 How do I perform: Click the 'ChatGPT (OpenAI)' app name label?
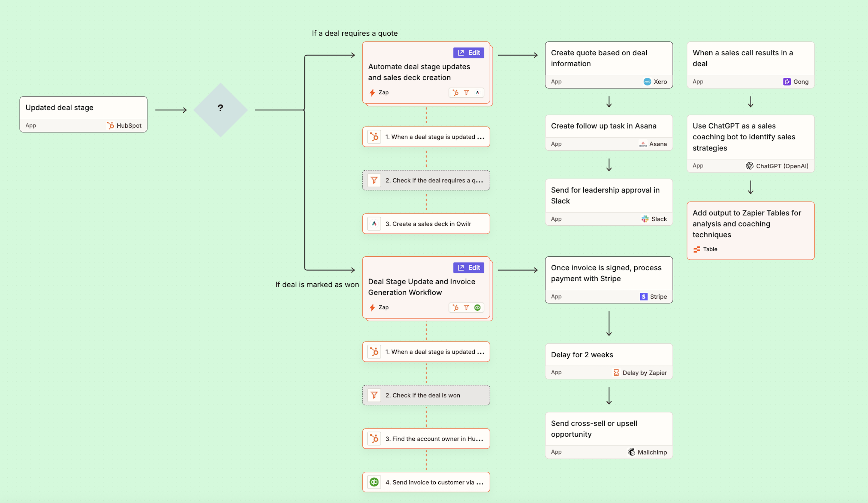coord(782,166)
